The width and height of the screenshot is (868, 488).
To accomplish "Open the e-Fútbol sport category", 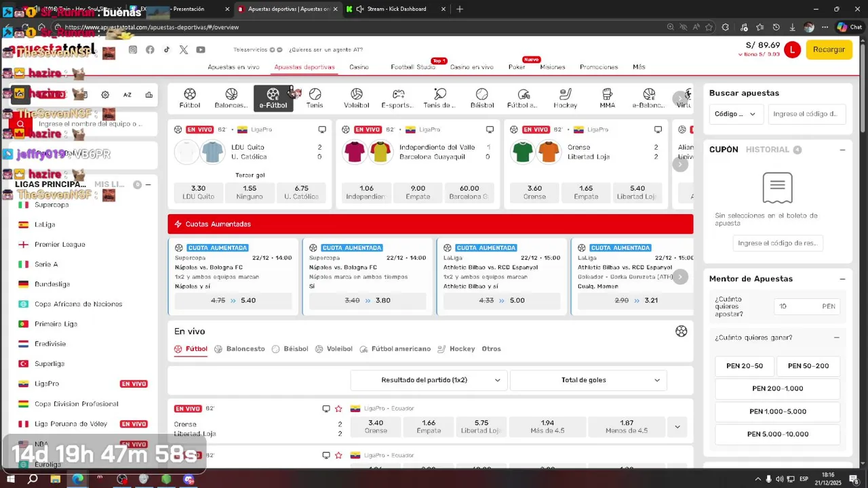I will [273, 98].
